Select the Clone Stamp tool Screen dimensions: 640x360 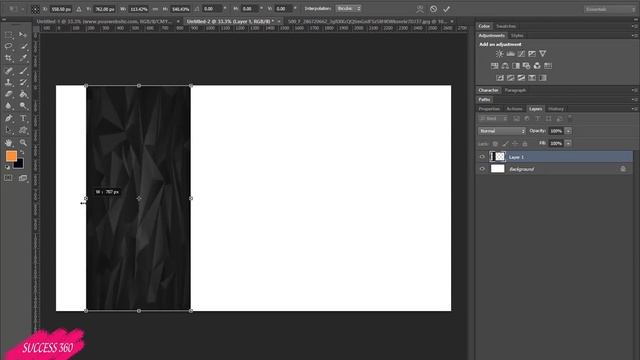(9, 82)
